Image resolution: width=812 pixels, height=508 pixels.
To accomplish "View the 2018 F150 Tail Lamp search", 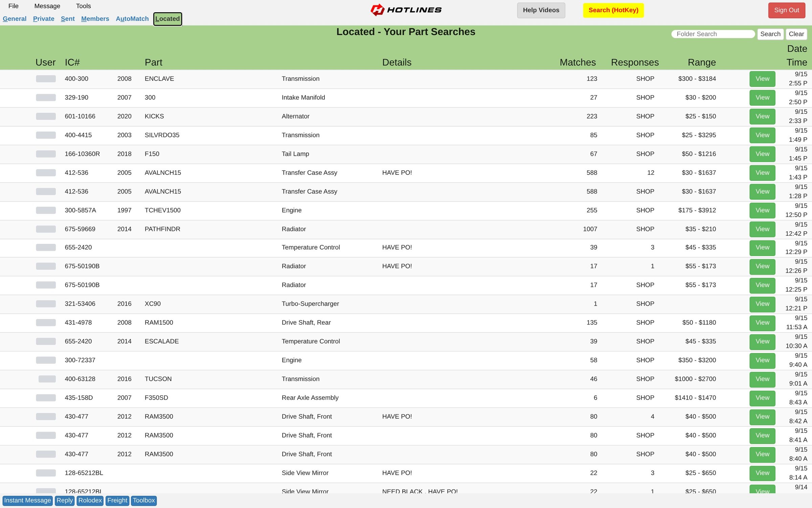I will point(762,154).
